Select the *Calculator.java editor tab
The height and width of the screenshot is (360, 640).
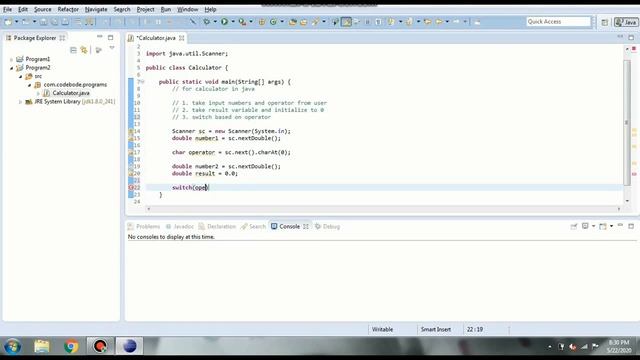click(156, 38)
